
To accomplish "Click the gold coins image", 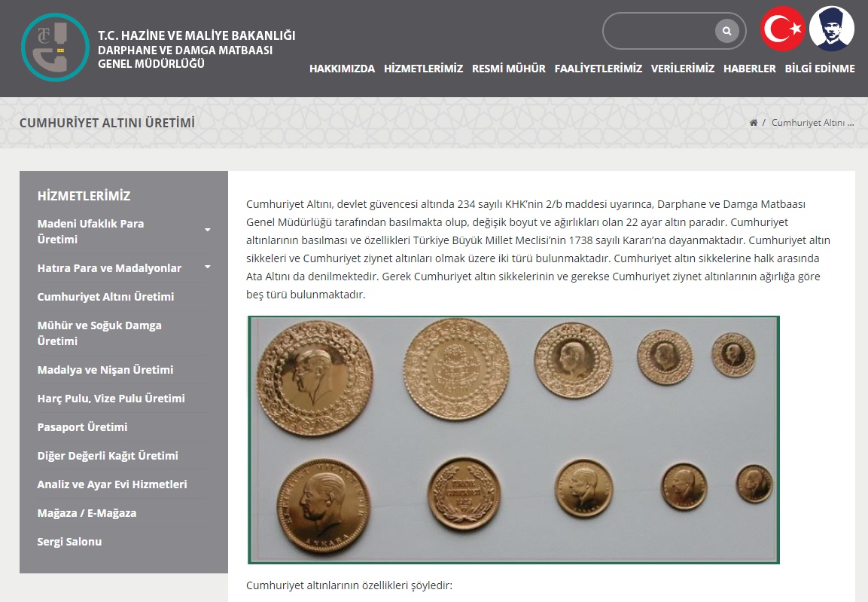I will pos(513,439).
